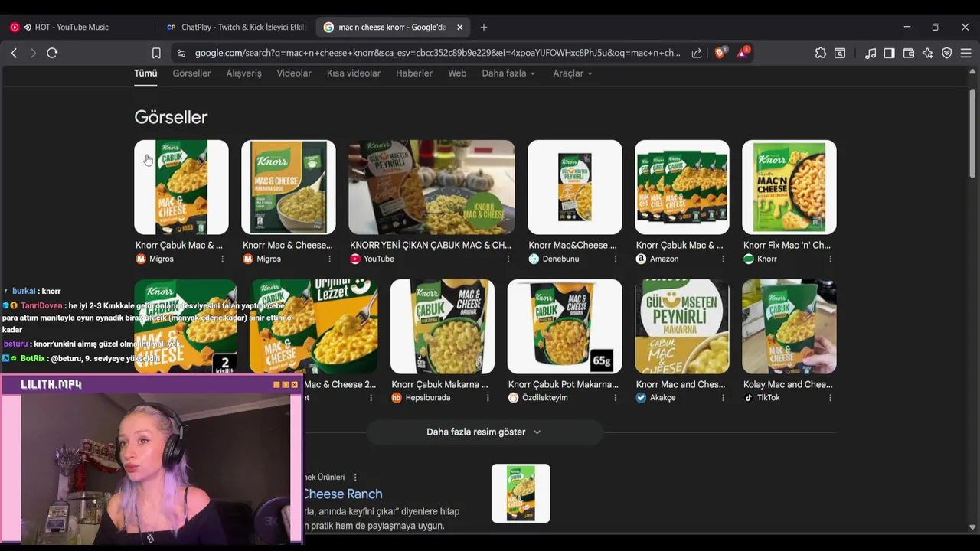
Task: Open Brave Shields lion icon
Action: coord(720,53)
